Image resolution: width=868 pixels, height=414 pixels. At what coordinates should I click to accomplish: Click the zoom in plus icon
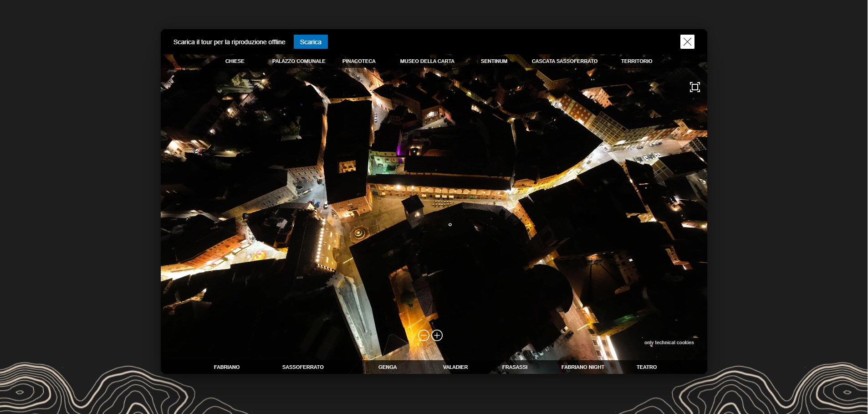437,336
